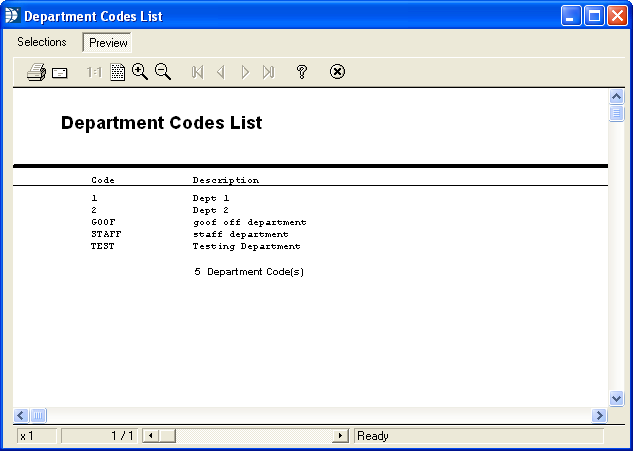Click the 1 / 1 page indicator

point(99,436)
